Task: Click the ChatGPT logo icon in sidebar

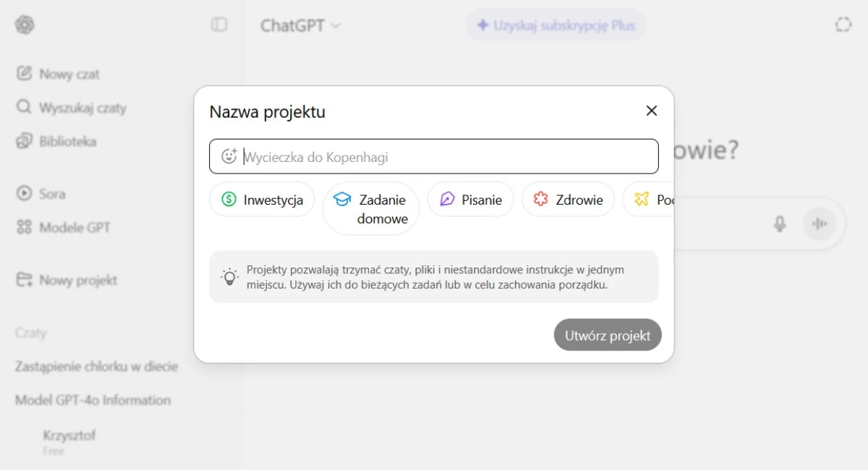Action: point(25,25)
